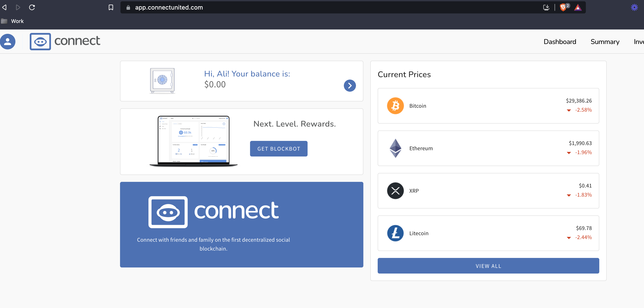The width and height of the screenshot is (644, 308).
Task: Open user profile avatar icon
Action: 8,41
